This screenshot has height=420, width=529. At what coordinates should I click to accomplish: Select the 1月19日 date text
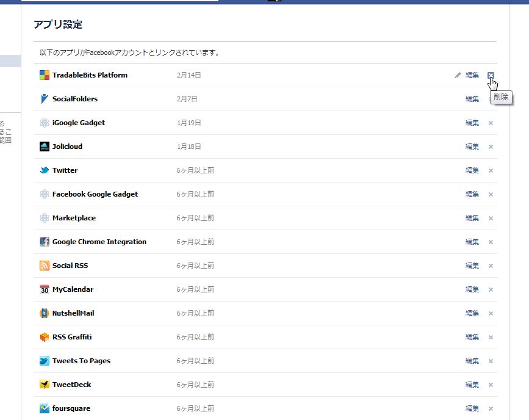(189, 123)
